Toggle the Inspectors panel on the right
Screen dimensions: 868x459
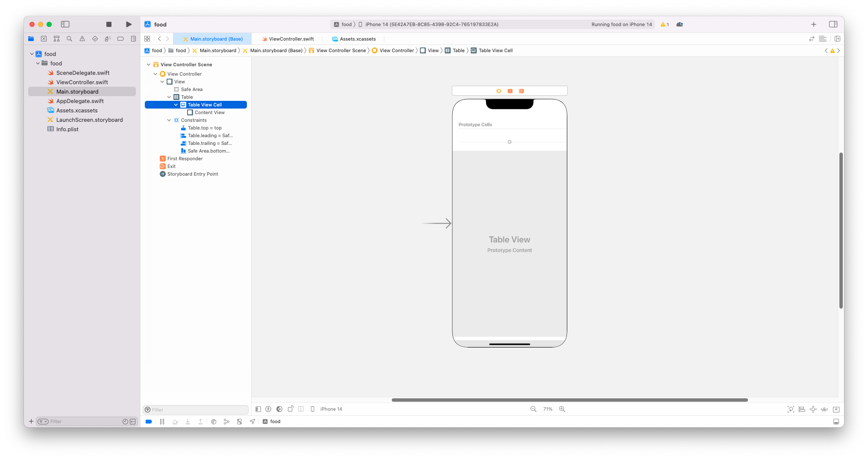click(833, 24)
